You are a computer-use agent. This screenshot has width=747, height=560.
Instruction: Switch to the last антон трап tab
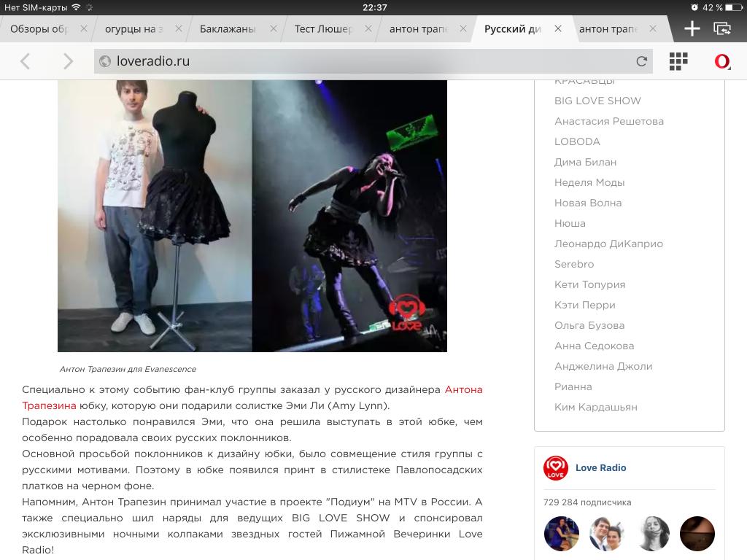click(x=608, y=29)
